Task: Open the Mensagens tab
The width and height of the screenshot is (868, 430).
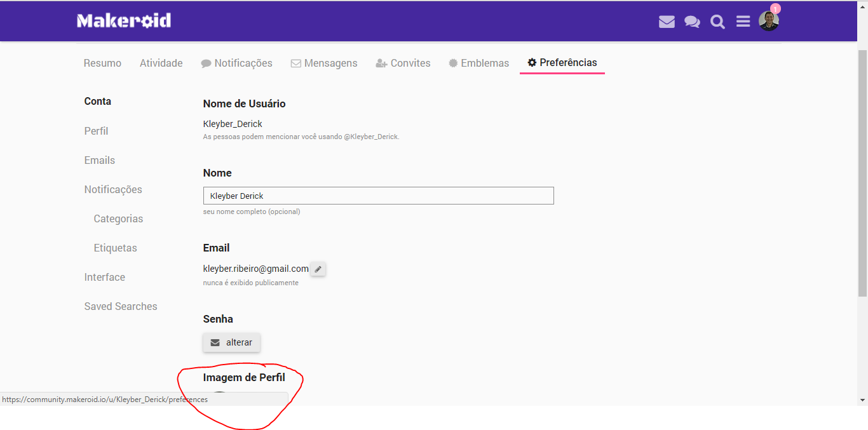Action: pyautogui.click(x=324, y=63)
